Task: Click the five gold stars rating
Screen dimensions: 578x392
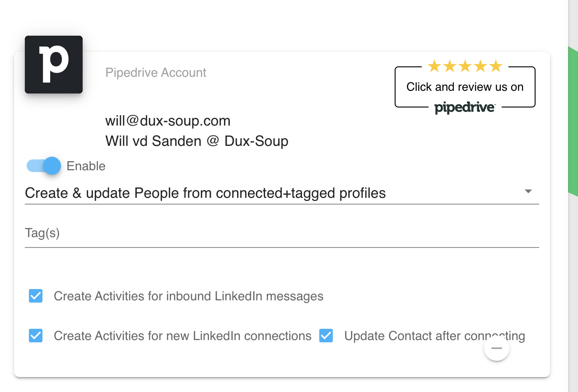Action: (465, 66)
